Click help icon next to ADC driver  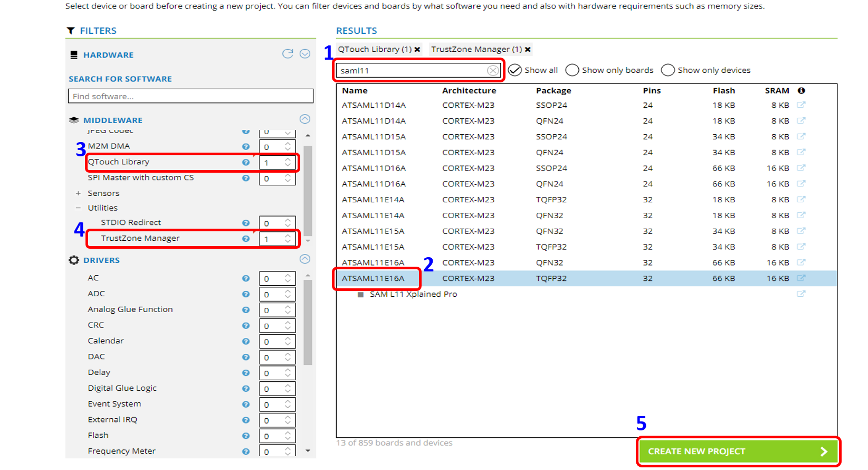(246, 294)
